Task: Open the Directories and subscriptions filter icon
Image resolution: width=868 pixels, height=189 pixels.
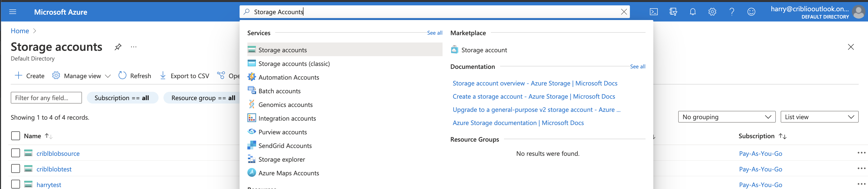Action: [673, 12]
